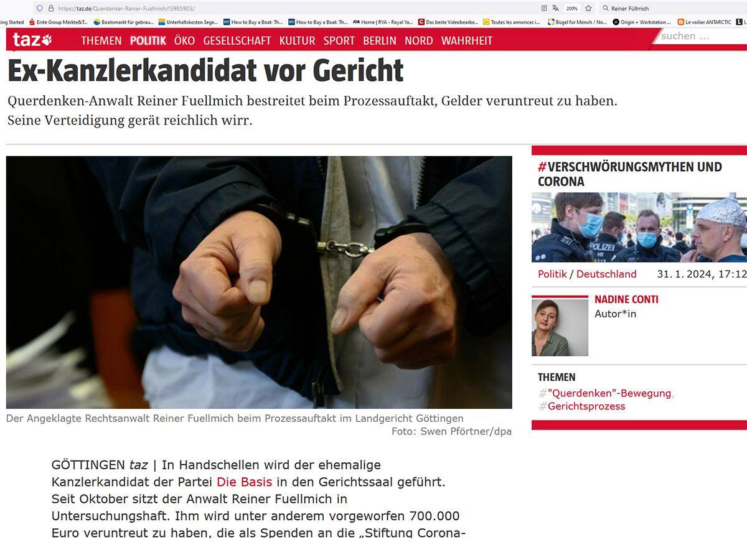Click the translate page icon
This screenshot has height=560, width=747.
point(555,8)
